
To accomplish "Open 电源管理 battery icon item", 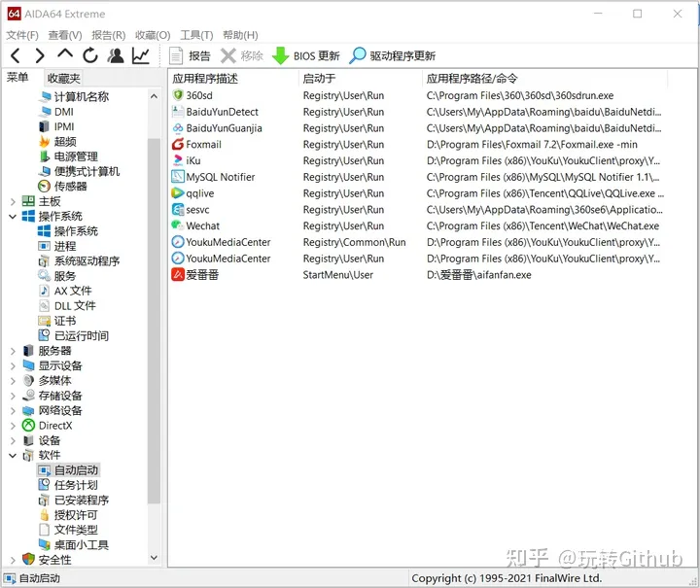I will (68, 156).
